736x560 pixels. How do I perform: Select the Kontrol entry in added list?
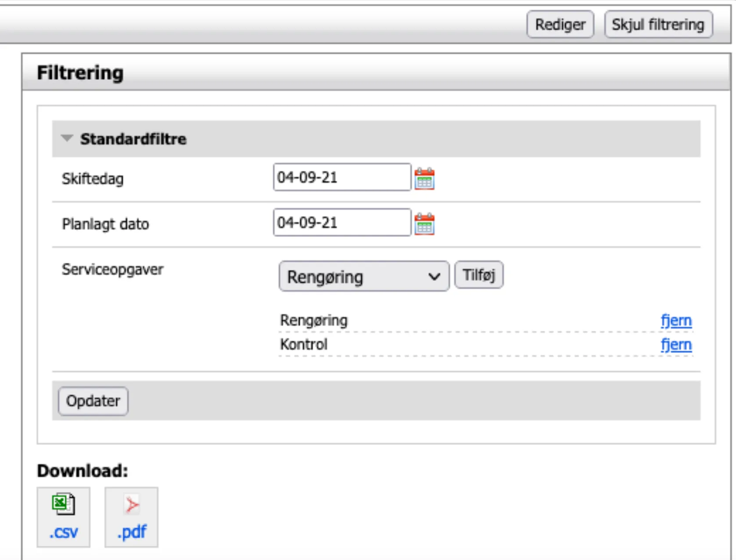click(x=304, y=345)
